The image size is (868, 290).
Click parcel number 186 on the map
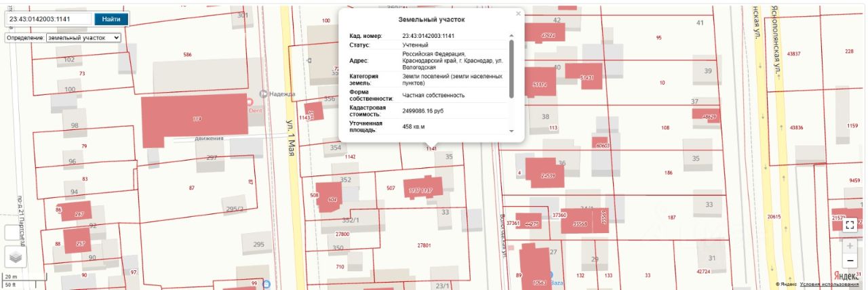[669, 173]
